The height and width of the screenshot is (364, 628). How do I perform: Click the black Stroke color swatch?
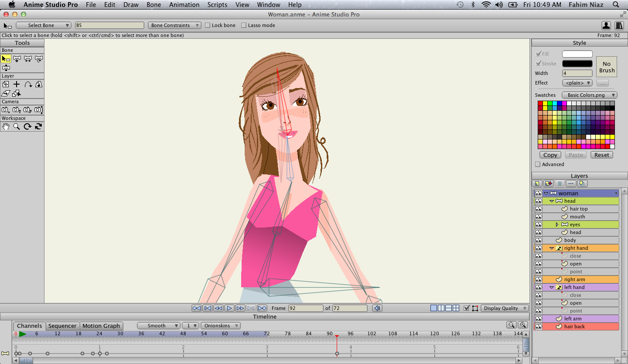pos(577,64)
